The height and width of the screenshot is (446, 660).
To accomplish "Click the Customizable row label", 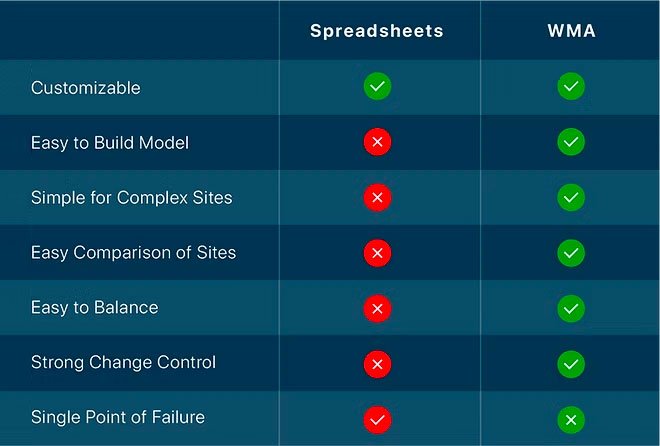I will click(86, 88).
